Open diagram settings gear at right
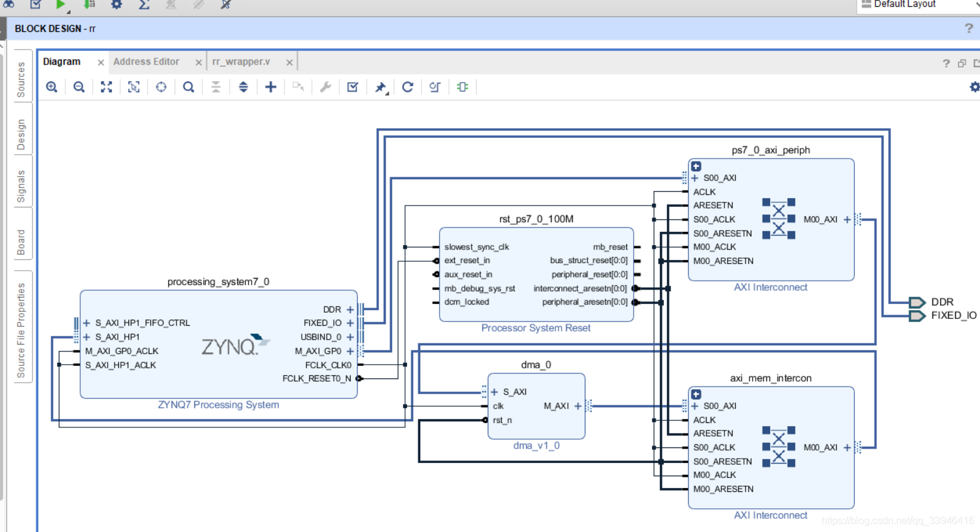This screenshot has height=532, width=980. pos(974,87)
